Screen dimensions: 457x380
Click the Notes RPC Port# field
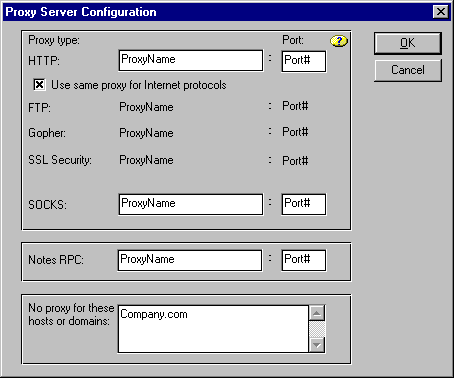(x=304, y=260)
